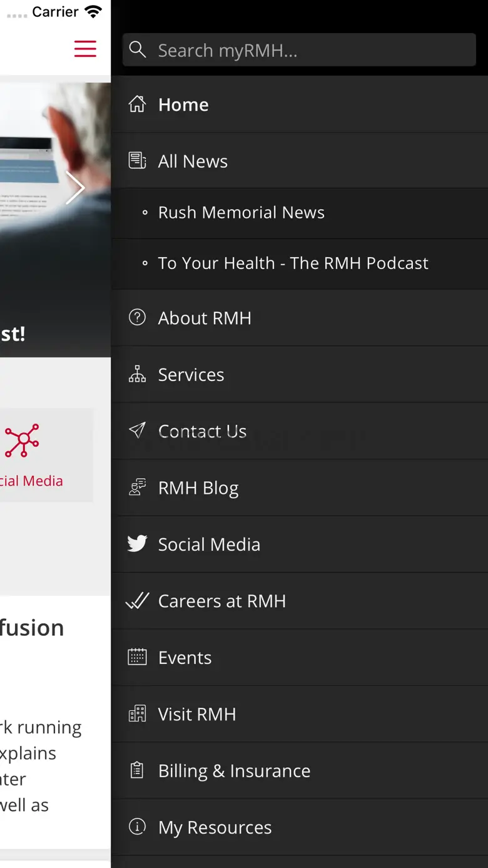
Task: Click the Home house icon
Action: point(137,104)
